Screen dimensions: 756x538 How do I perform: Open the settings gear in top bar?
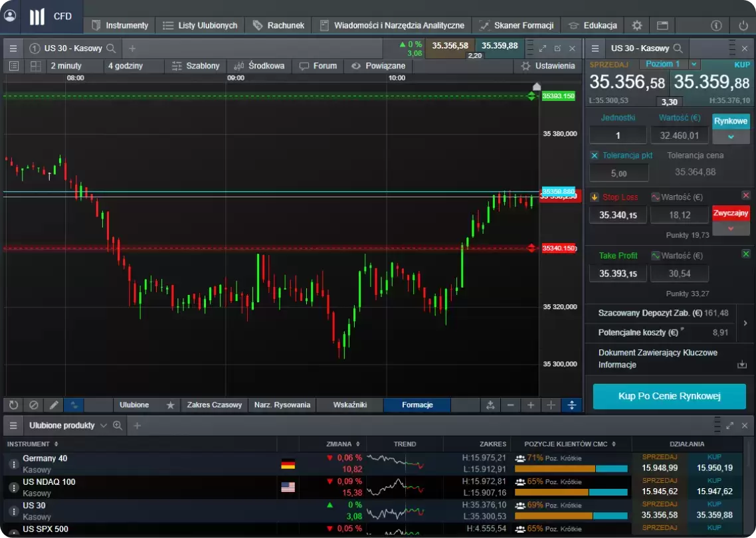point(637,25)
